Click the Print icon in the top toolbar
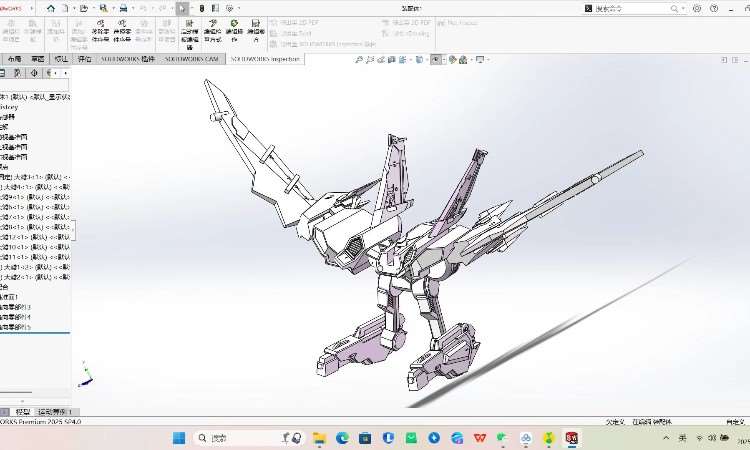750x450 pixels. (x=123, y=8)
